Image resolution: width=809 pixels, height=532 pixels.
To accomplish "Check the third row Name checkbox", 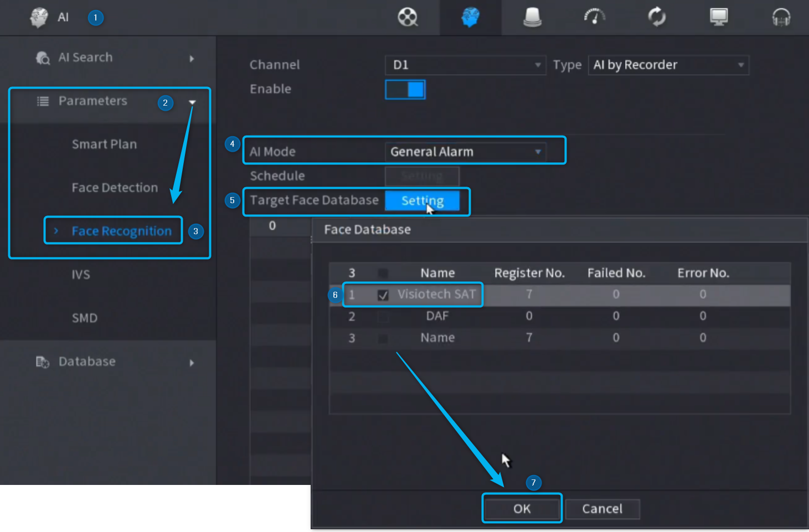I will [383, 338].
